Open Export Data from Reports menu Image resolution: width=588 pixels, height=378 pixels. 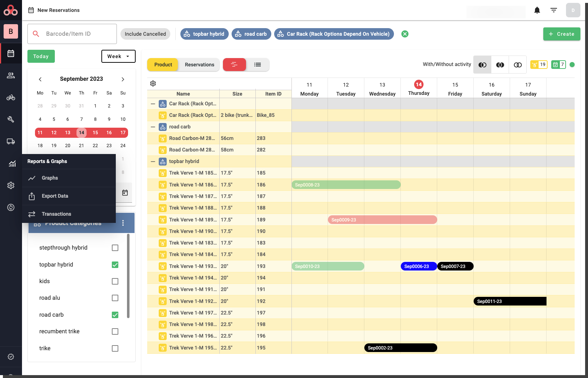(55, 196)
